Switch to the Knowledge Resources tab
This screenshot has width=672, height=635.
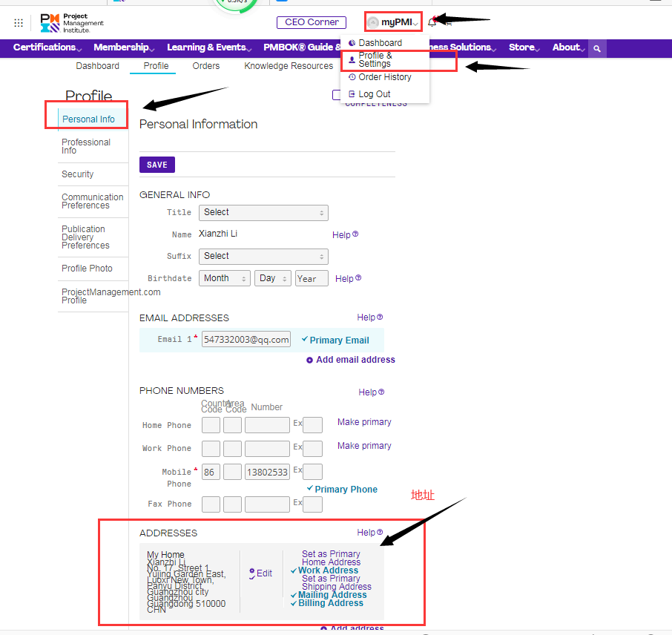[x=289, y=66]
